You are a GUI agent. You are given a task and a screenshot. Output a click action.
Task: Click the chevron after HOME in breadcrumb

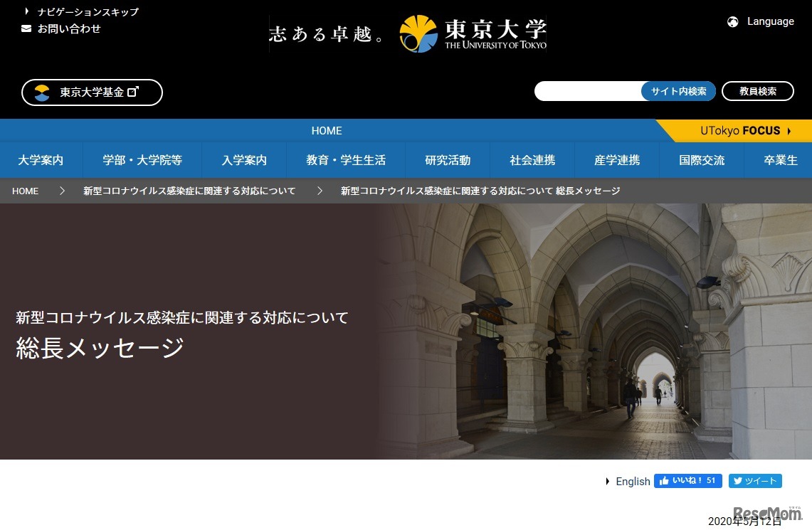coord(62,191)
